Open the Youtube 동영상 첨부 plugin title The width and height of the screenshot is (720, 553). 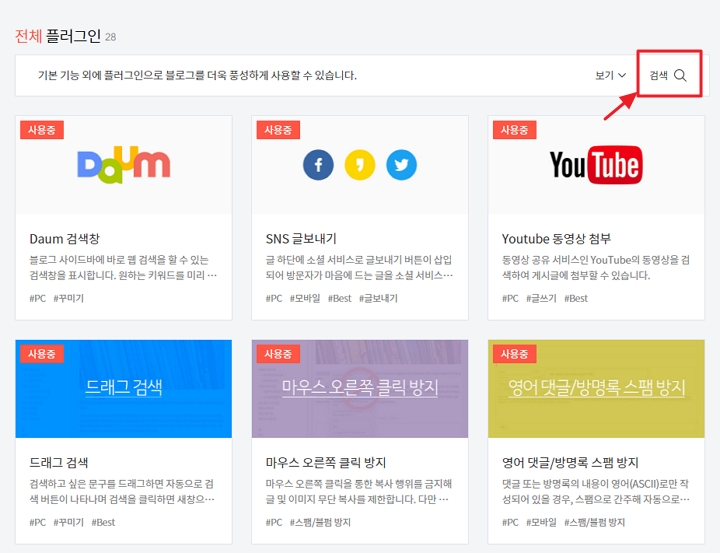[x=556, y=239]
